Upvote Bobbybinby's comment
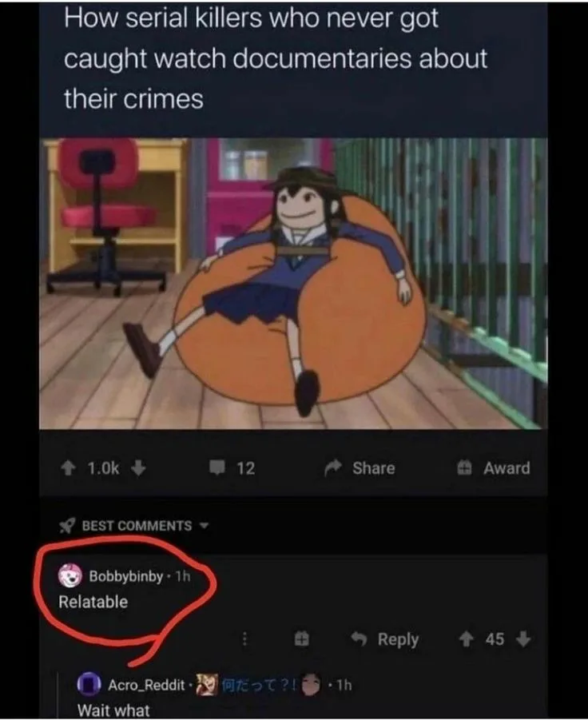The height and width of the screenshot is (720, 588). 467,638
